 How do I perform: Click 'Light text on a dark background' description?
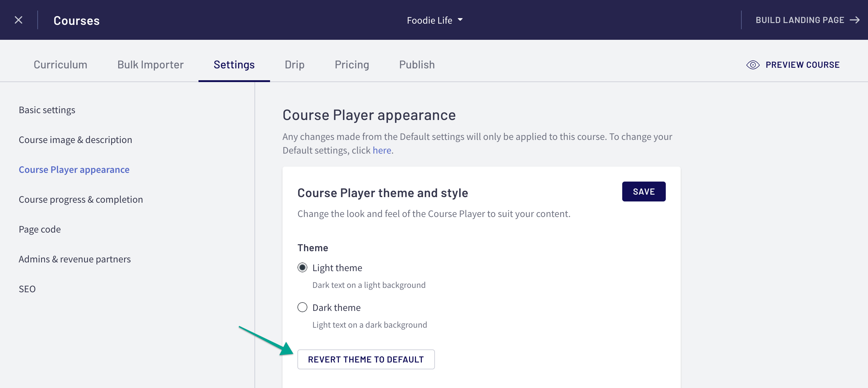click(369, 325)
